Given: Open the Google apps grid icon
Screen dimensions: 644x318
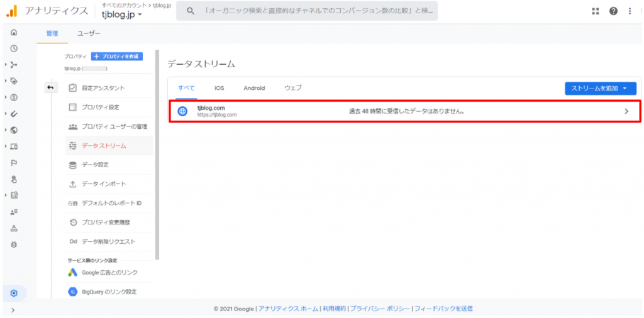Looking at the screenshot, I should (x=595, y=11).
